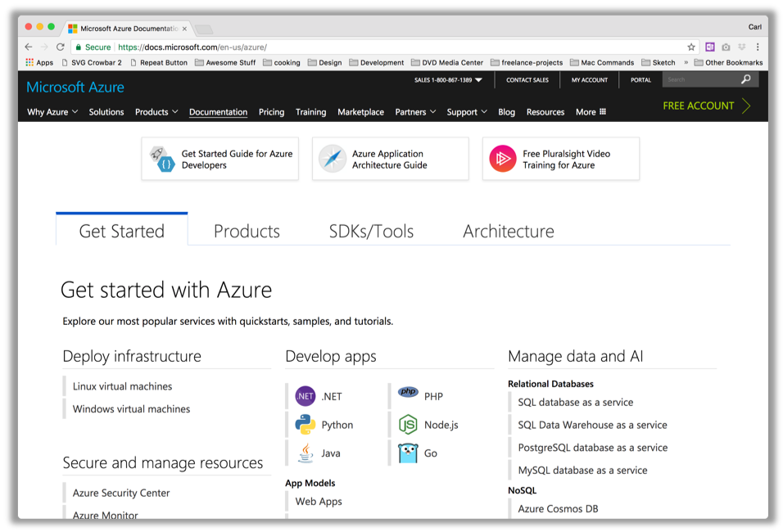783x532 pixels.
Task: Click the Get Started Guide rocket icon
Action: (163, 160)
